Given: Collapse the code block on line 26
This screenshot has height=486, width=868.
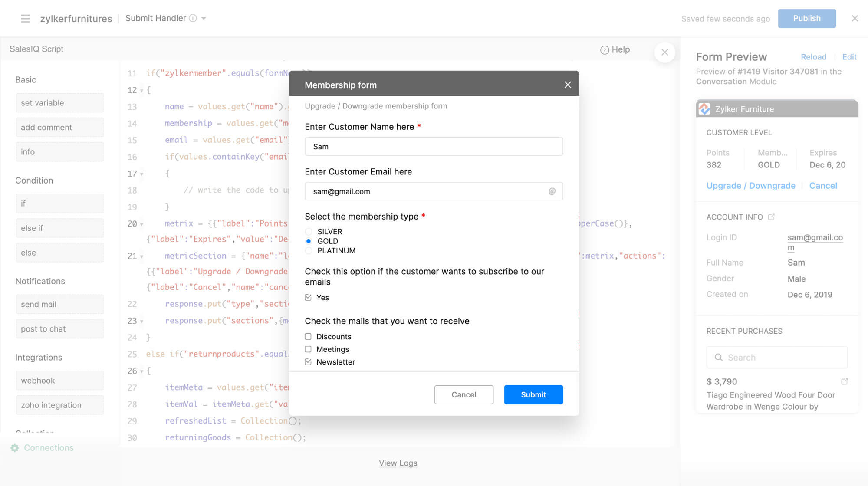Looking at the screenshot, I should (x=141, y=371).
